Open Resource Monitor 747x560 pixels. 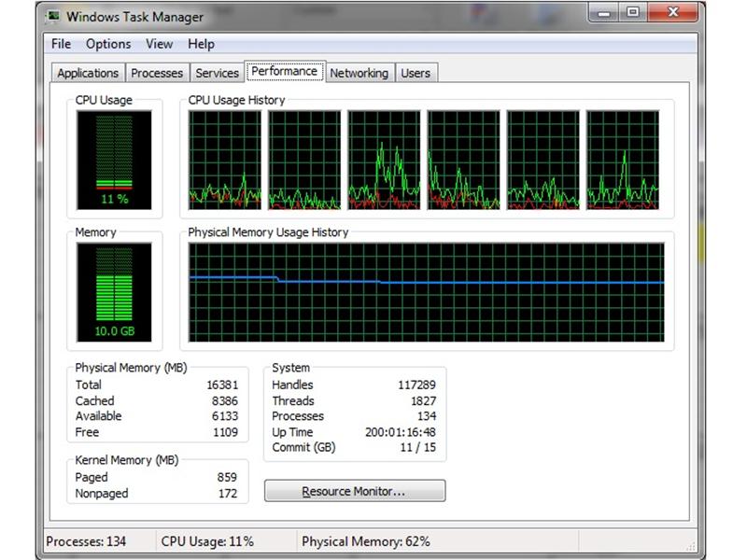(x=355, y=490)
